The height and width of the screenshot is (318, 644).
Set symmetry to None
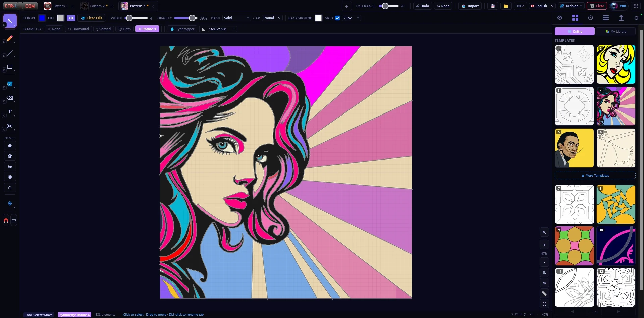pos(54,29)
